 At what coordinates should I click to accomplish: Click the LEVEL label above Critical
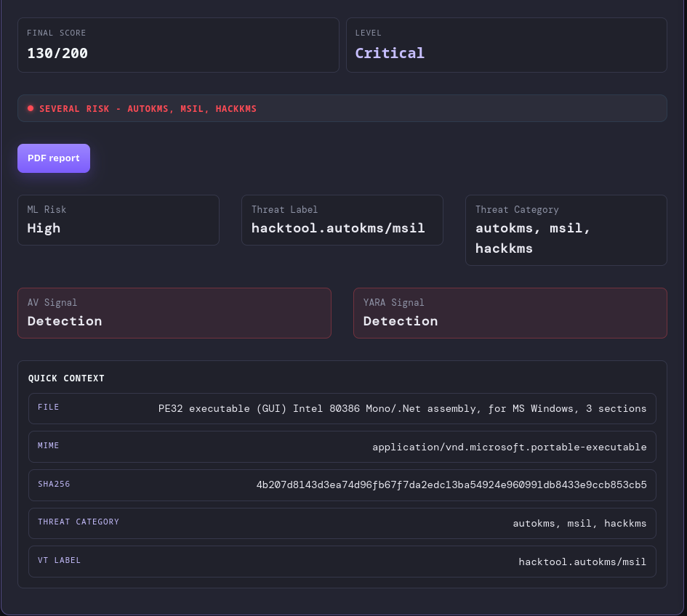368,33
